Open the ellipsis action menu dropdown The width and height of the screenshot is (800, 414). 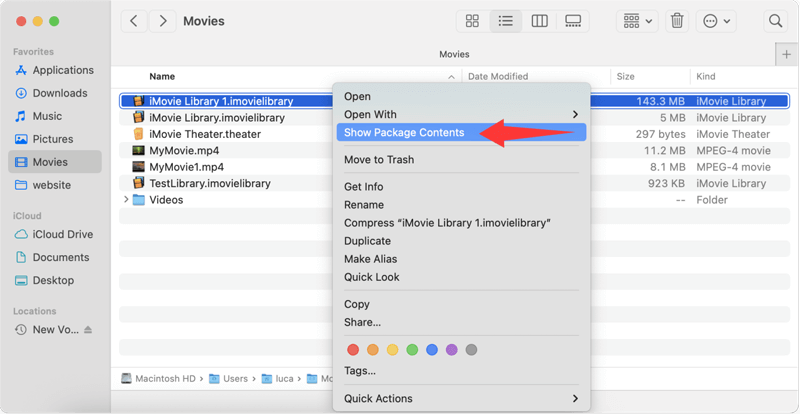coord(717,21)
